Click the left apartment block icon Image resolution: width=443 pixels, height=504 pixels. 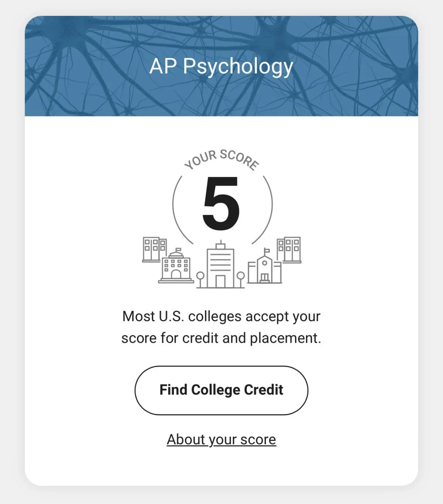tap(154, 250)
